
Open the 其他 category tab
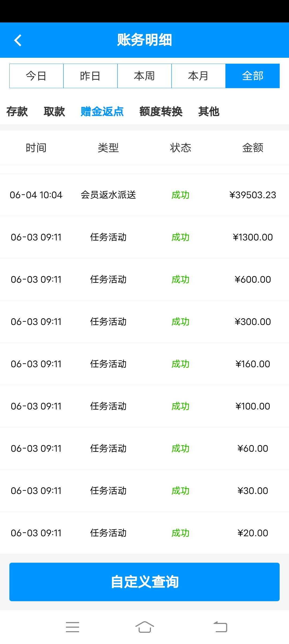209,112
